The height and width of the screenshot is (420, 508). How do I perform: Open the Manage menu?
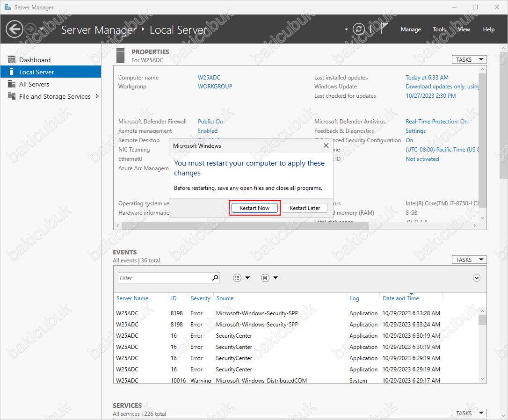(x=411, y=29)
